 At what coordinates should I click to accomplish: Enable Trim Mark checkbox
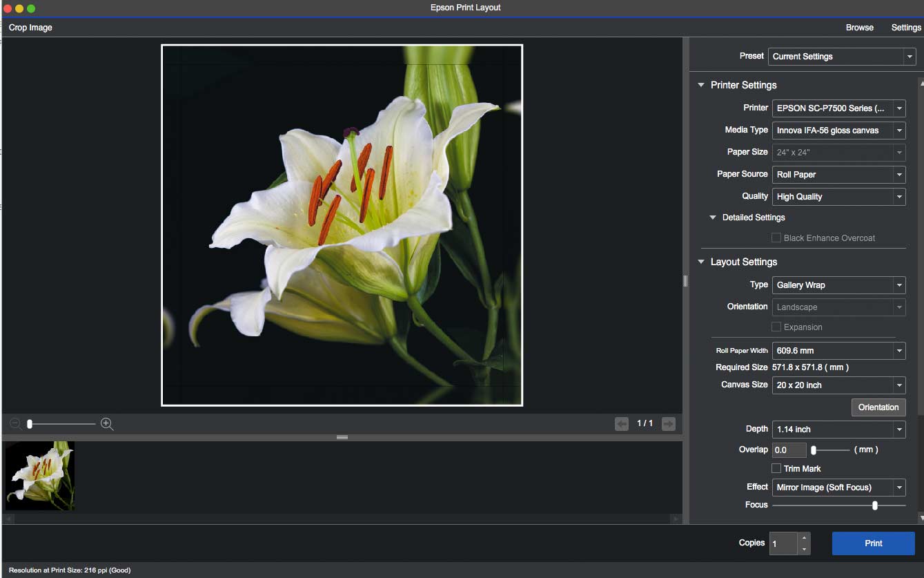coord(776,468)
